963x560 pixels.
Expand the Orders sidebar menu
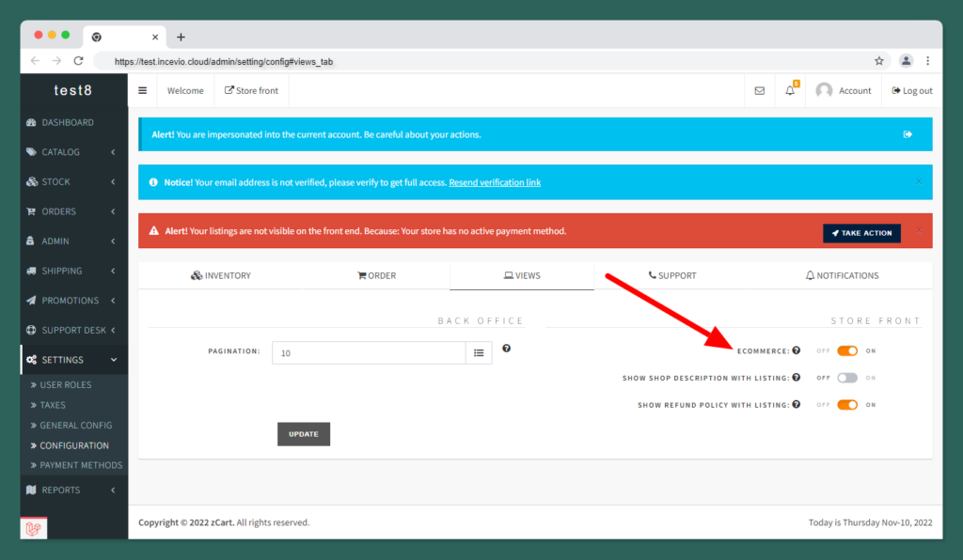click(73, 211)
